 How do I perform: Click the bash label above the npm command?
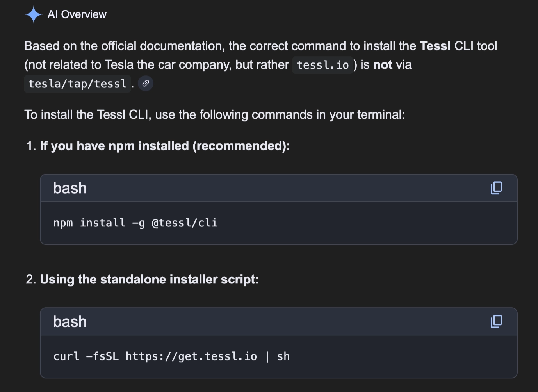[70, 188]
